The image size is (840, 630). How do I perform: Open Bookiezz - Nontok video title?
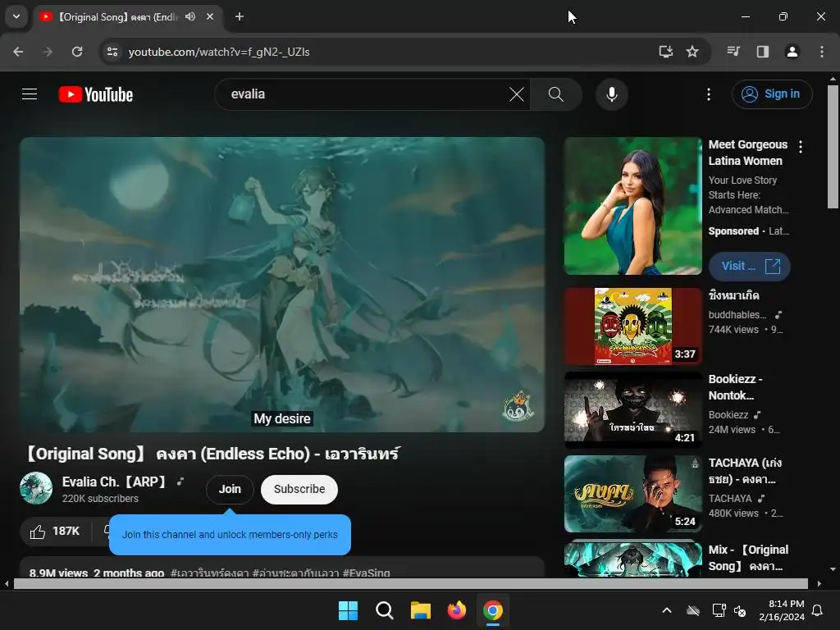(x=735, y=387)
